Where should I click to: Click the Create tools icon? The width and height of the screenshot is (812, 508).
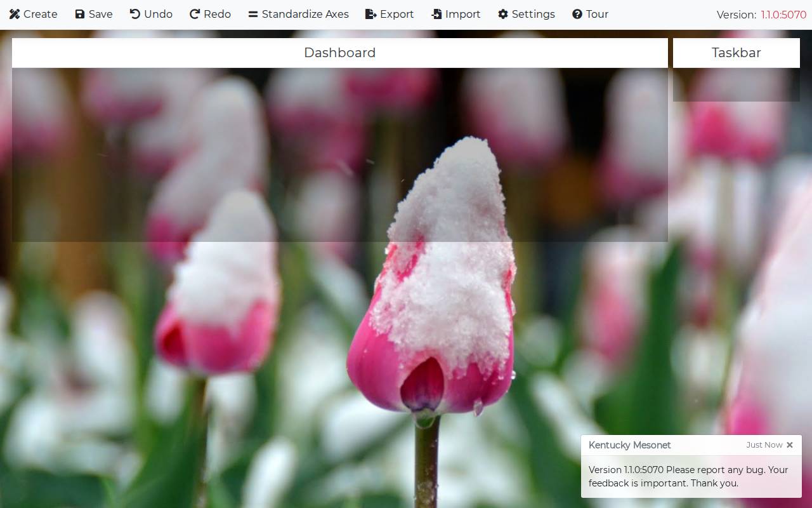(x=14, y=14)
